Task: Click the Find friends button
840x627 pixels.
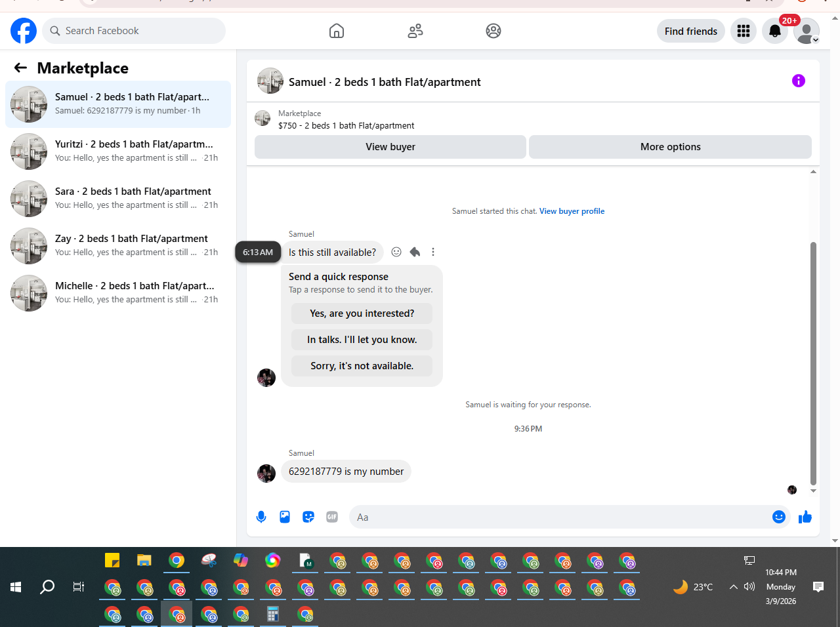Action: point(691,31)
